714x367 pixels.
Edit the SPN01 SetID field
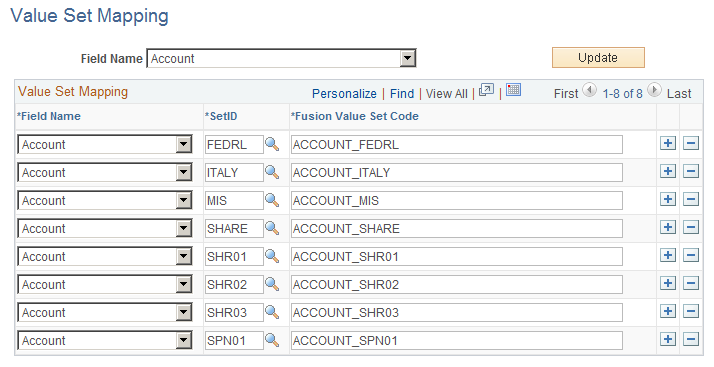[x=234, y=341]
